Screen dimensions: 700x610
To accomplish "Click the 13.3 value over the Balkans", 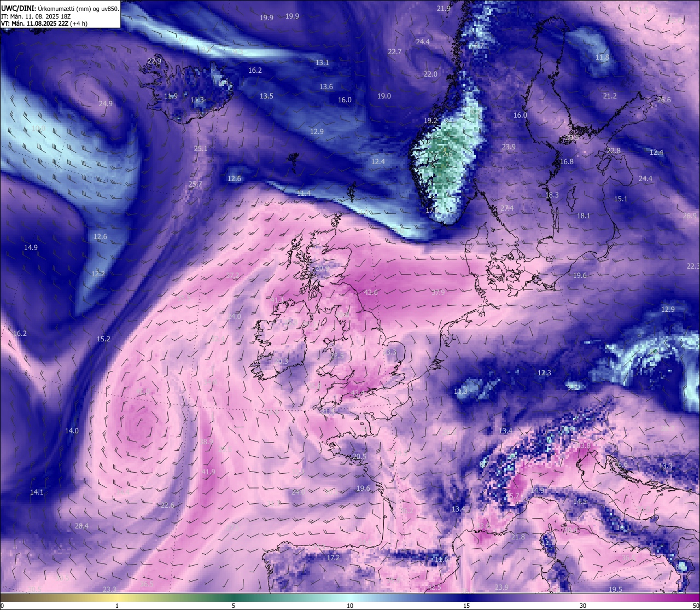I will pos(666,466).
